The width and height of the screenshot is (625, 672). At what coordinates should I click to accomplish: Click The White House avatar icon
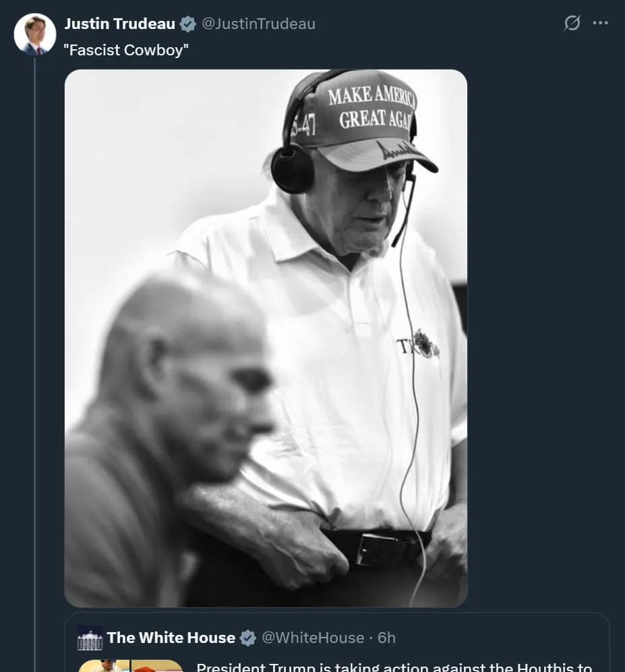pos(90,638)
